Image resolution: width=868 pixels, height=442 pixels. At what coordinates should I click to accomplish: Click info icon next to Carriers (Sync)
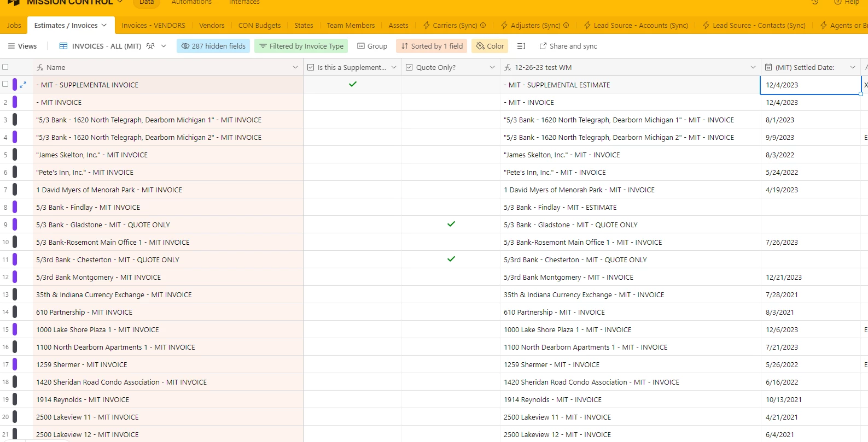483,26
